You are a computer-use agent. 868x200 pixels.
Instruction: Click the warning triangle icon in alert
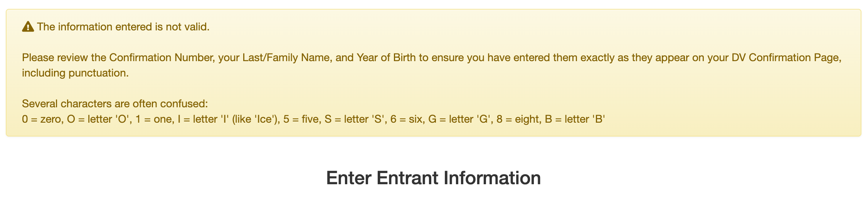click(28, 27)
